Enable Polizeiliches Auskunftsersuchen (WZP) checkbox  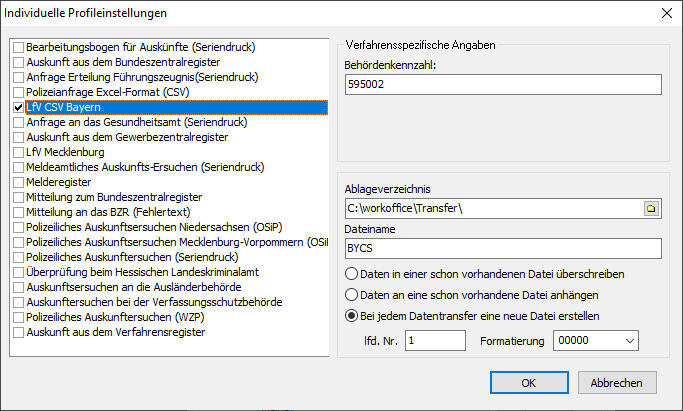(19, 317)
